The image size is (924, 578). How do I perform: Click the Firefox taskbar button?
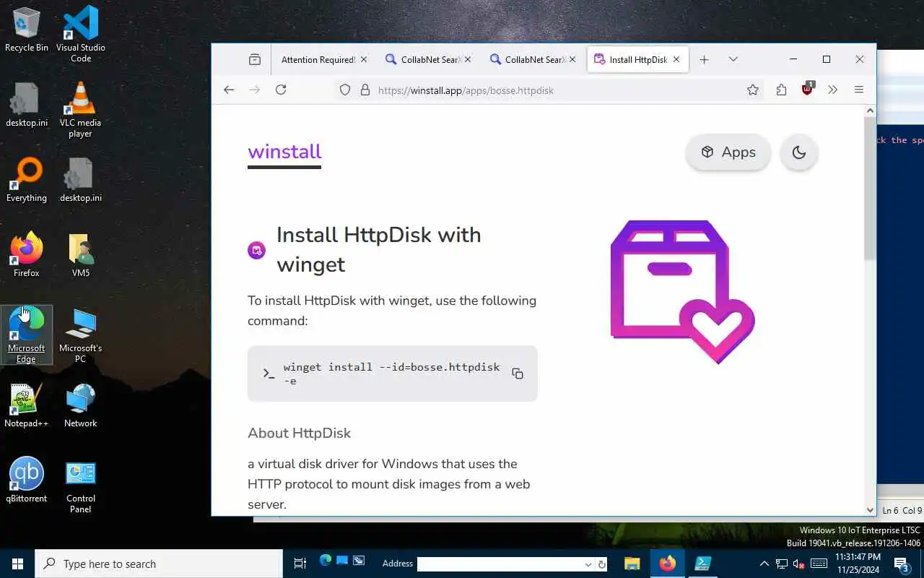668,564
